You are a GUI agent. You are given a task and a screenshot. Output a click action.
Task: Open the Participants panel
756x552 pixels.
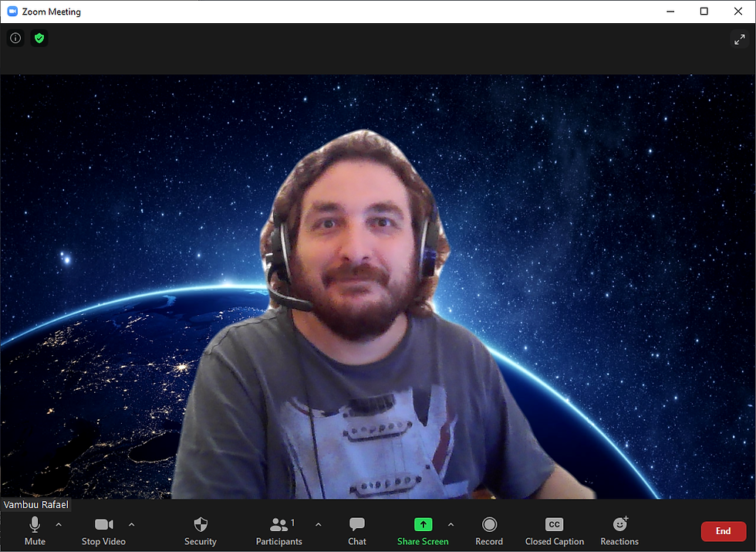(x=279, y=530)
